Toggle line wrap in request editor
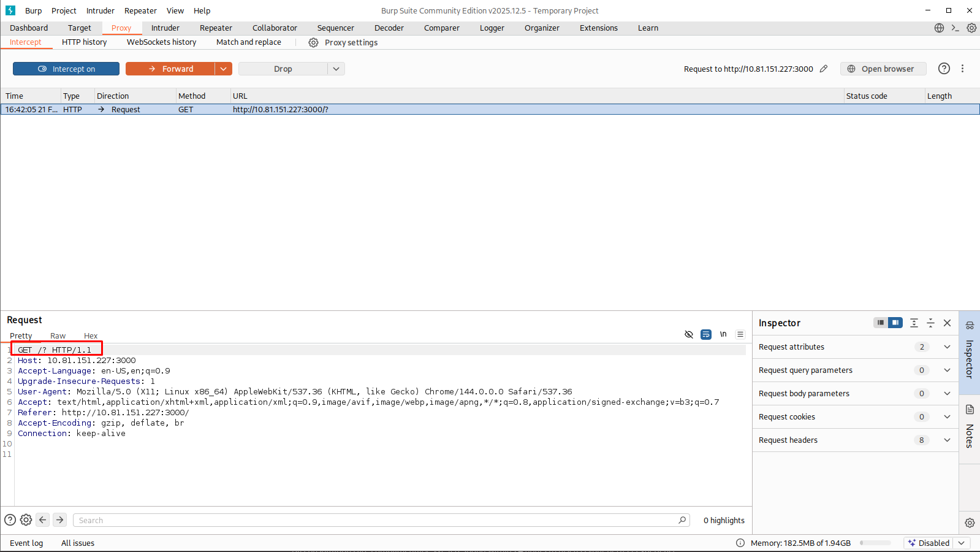The height and width of the screenshot is (552, 980). [706, 334]
